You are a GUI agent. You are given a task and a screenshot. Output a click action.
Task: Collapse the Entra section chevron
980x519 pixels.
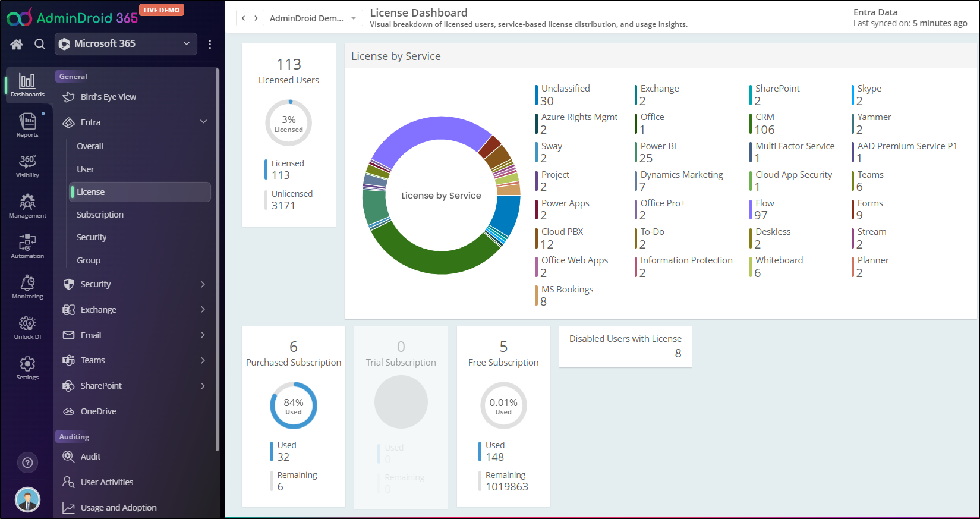pyautogui.click(x=203, y=122)
